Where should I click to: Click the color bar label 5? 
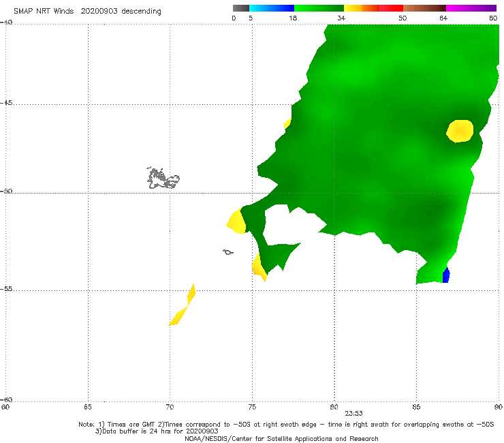[251, 18]
